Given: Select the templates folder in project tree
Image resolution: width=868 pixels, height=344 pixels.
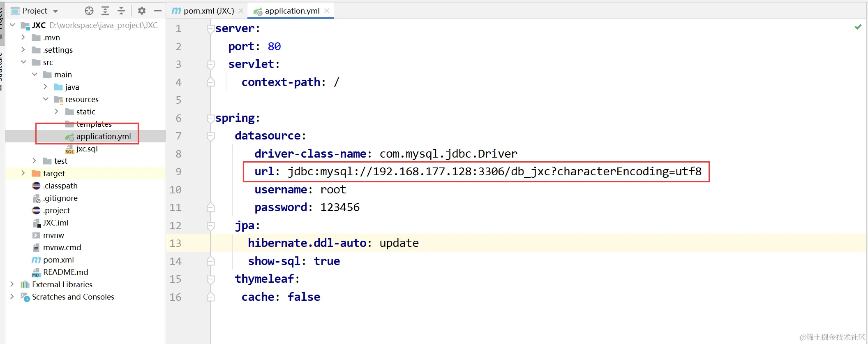Looking at the screenshot, I should point(94,124).
